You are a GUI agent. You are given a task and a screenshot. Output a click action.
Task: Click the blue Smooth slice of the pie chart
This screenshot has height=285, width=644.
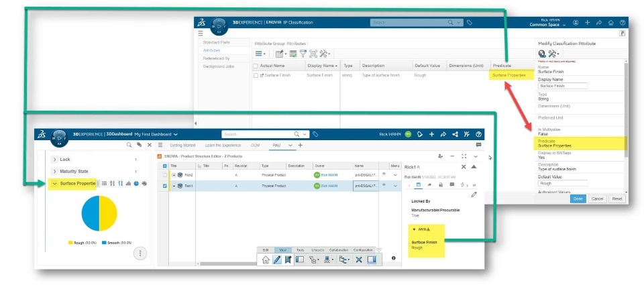coord(91,213)
